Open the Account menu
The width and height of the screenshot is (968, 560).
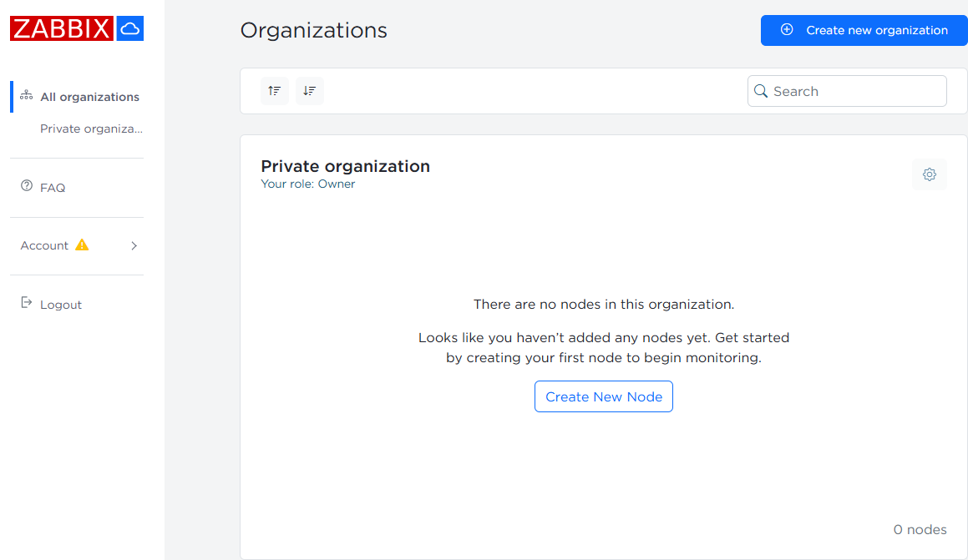pos(45,246)
